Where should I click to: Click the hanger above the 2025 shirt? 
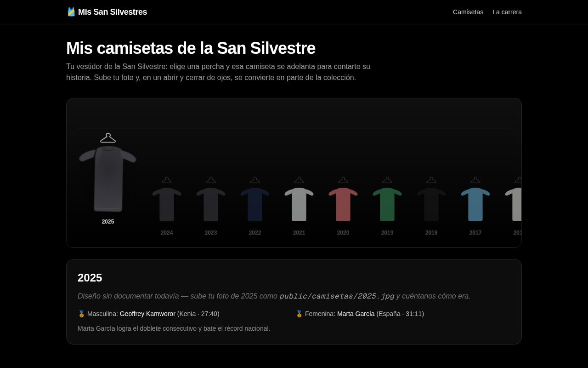point(108,138)
